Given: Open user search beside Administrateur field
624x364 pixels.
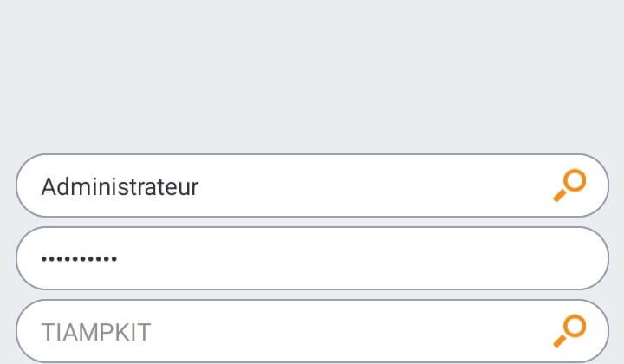Looking at the screenshot, I should (x=569, y=185).
